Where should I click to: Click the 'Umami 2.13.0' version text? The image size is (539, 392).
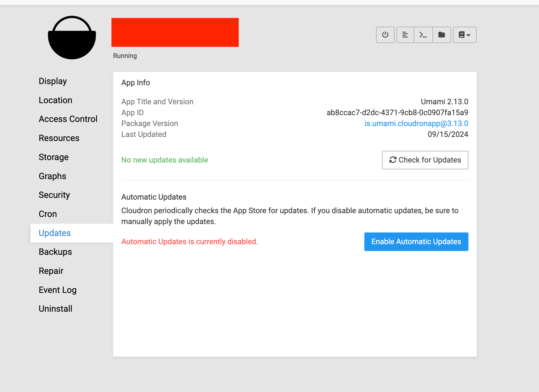(445, 102)
